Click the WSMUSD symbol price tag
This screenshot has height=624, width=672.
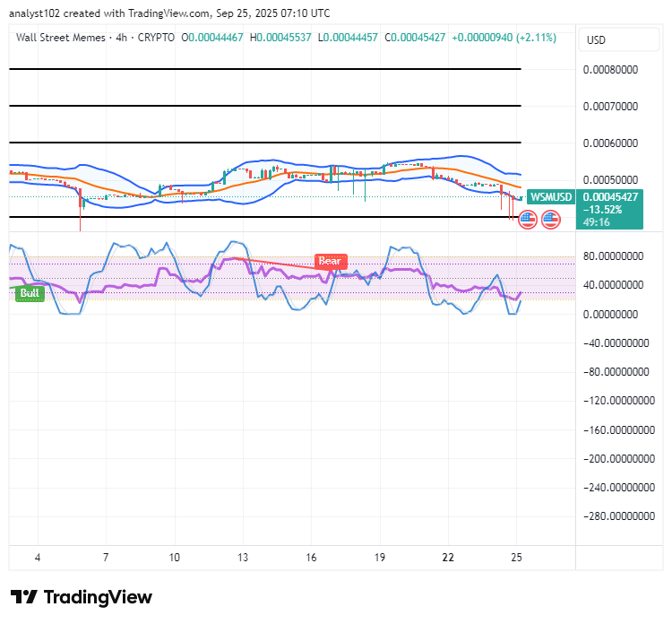coord(551,197)
